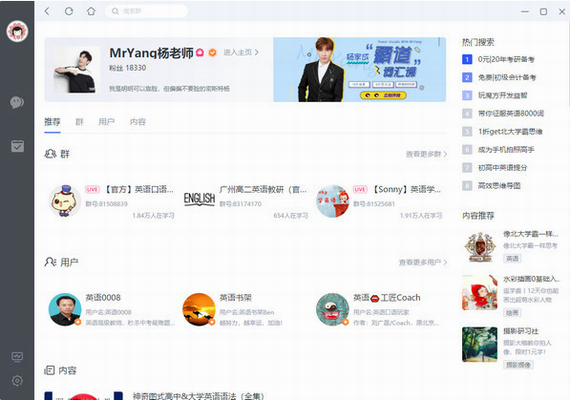Open the 摄影研习社 recommendation thumbnail
The width and height of the screenshot is (570, 400).
[x=480, y=344]
